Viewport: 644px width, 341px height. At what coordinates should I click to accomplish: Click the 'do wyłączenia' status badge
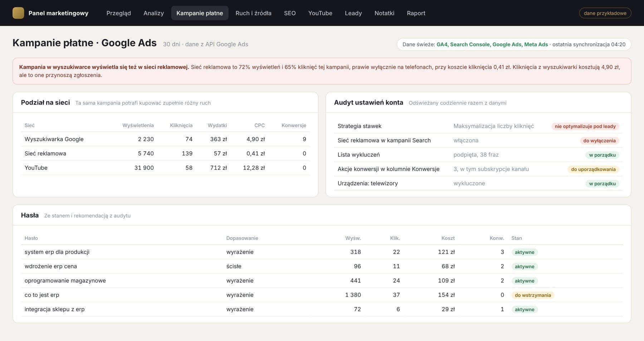(x=599, y=141)
